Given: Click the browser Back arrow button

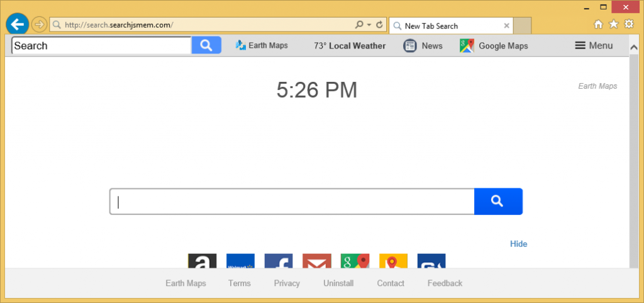Looking at the screenshot, I should point(17,25).
